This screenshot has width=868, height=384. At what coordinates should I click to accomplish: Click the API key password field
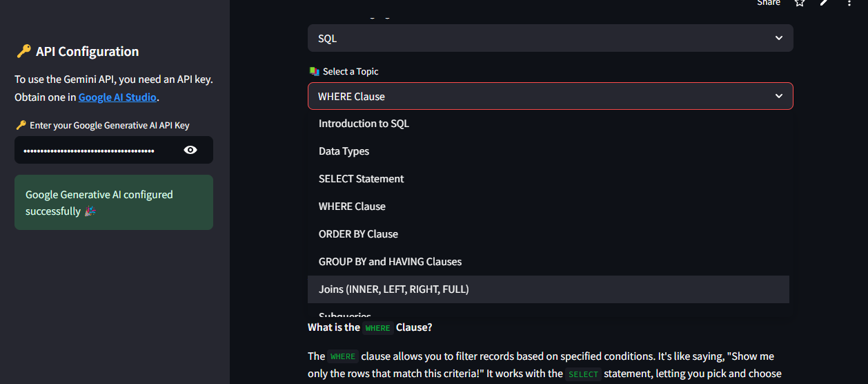[90, 150]
